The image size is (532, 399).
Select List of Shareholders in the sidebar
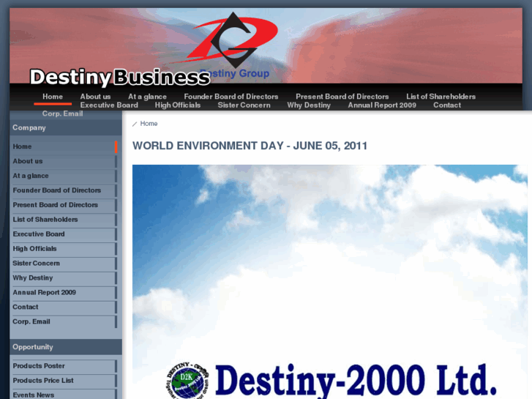(x=65, y=220)
